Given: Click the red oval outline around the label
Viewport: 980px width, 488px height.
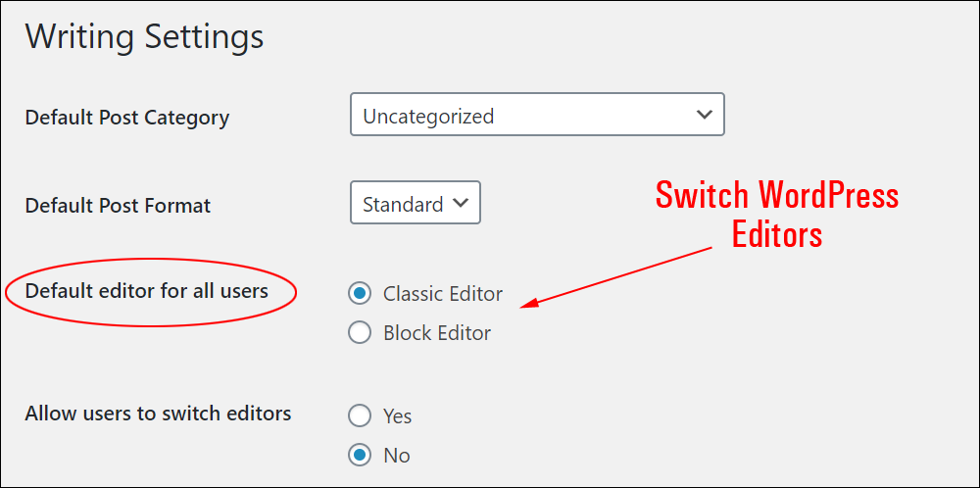Looking at the screenshot, I should (x=151, y=292).
